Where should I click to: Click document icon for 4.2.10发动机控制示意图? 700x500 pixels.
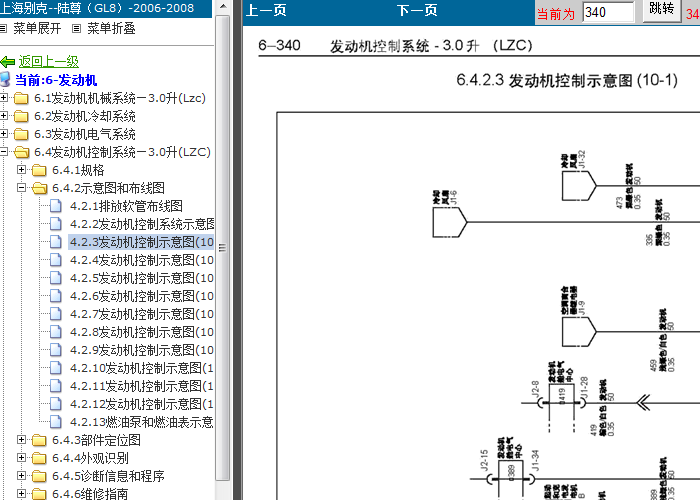tap(55, 368)
